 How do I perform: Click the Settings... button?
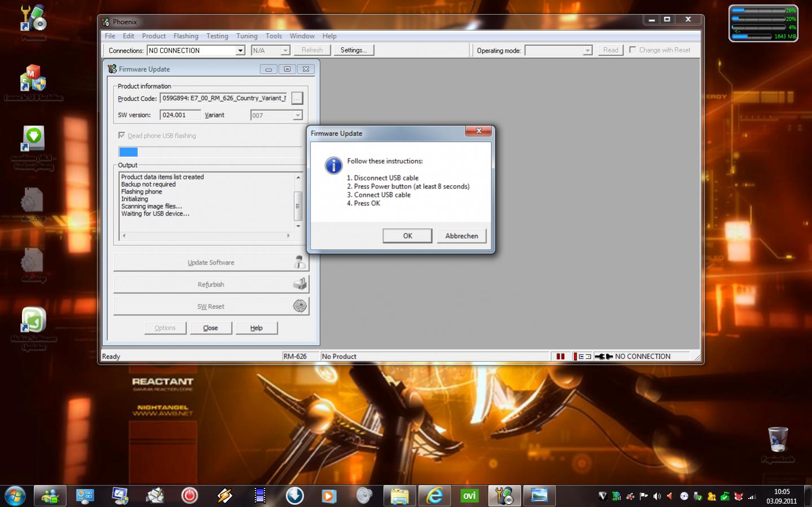tap(354, 50)
